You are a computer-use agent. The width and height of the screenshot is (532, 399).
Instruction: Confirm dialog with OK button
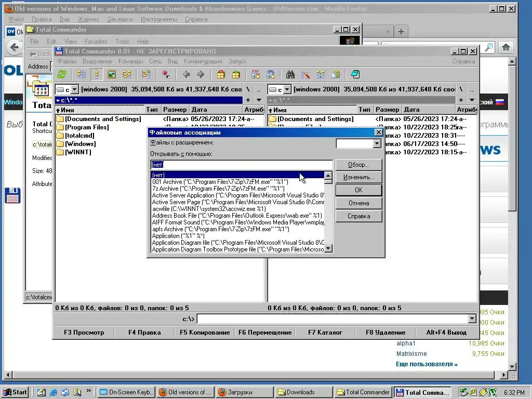click(x=358, y=190)
